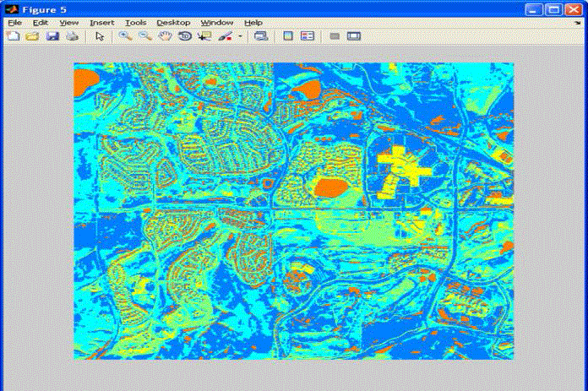Click the Insert Legend toolbar button

pos(308,36)
